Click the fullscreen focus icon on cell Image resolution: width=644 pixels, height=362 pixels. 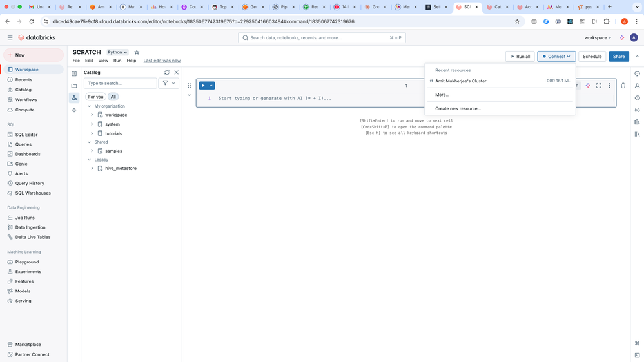pyautogui.click(x=598, y=86)
